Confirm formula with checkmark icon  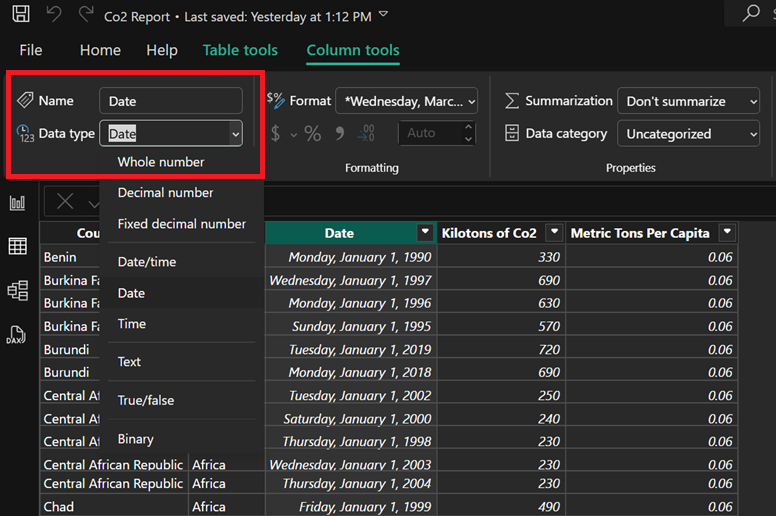point(94,203)
